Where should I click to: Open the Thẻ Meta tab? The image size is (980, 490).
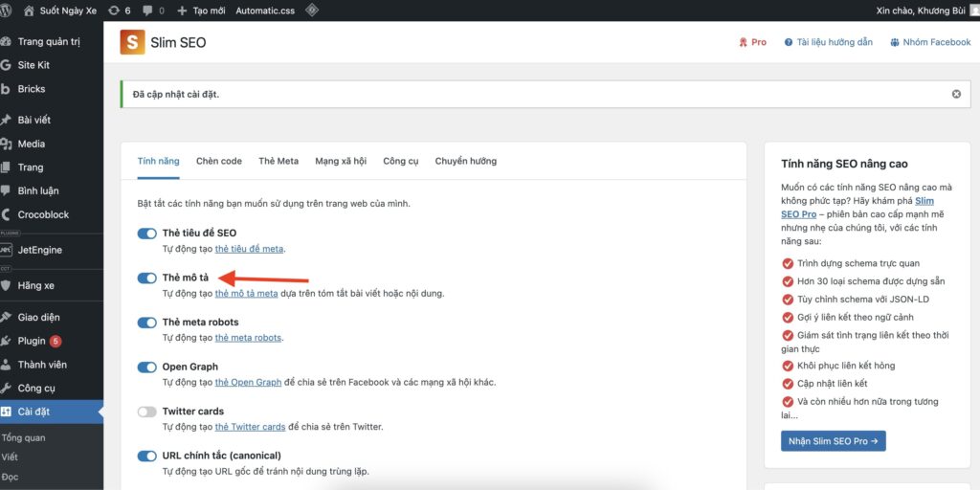[x=278, y=161]
